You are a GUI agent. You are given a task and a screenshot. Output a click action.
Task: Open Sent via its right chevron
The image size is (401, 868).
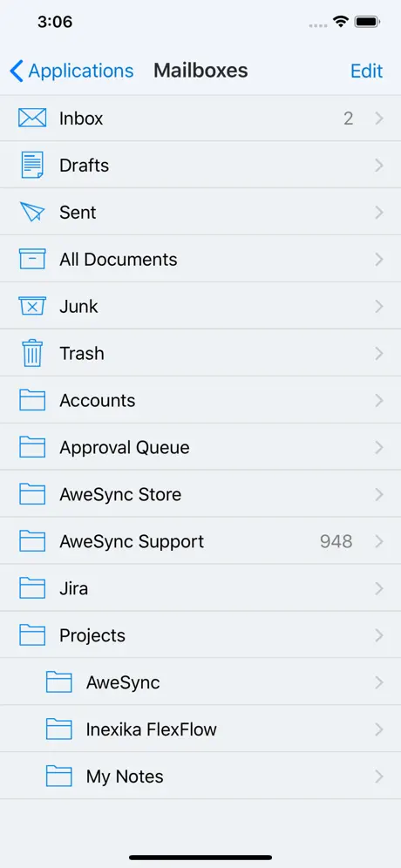(379, 212)
